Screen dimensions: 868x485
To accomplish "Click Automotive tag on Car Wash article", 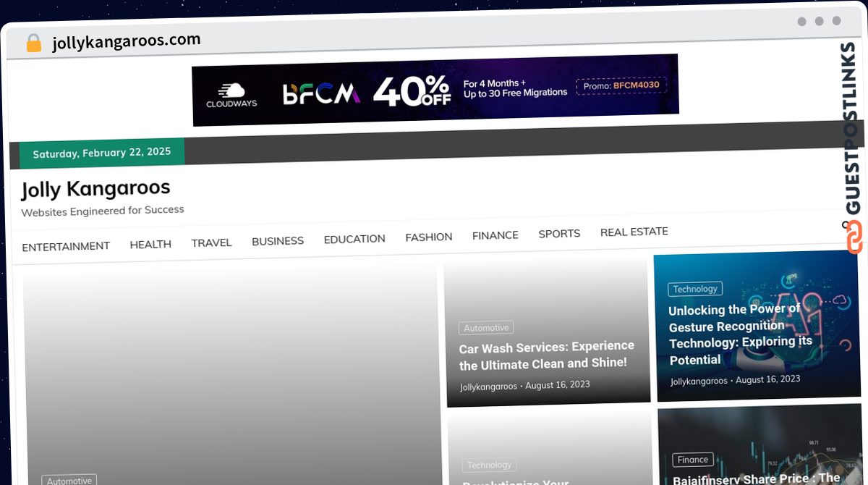I will 486,328.
